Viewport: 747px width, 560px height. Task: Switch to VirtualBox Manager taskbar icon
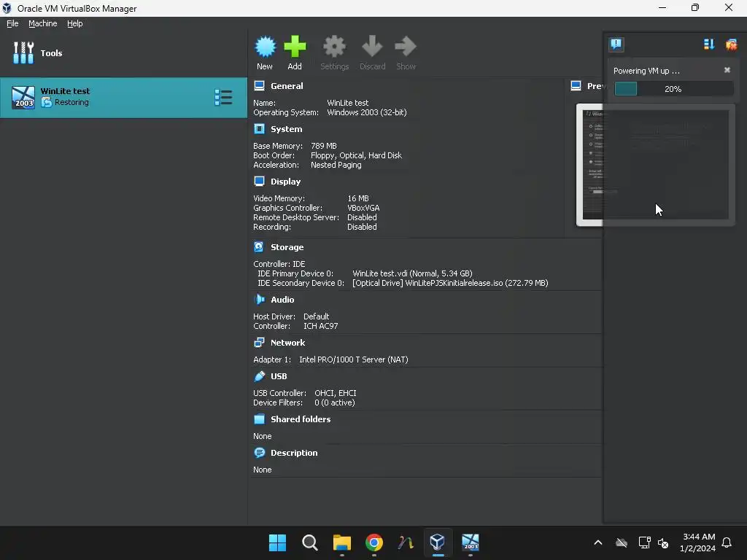pyautogui.click(x=438, y=542)
